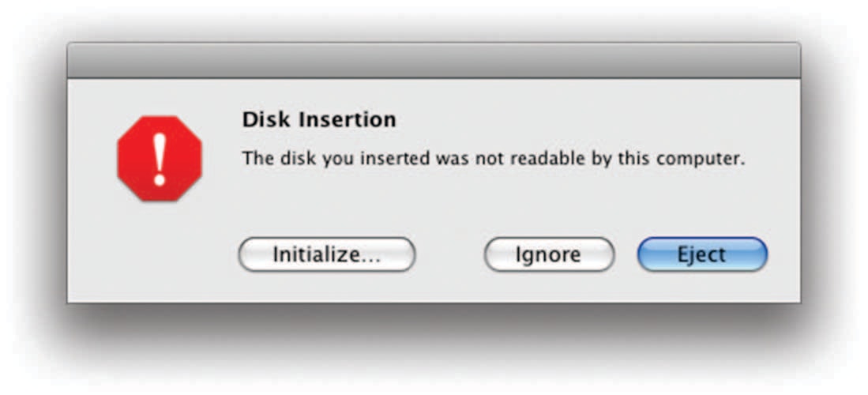Click the word 'Disk' in the bold heading
This screenshot has height=395, width=868.
tap(261, 120)
